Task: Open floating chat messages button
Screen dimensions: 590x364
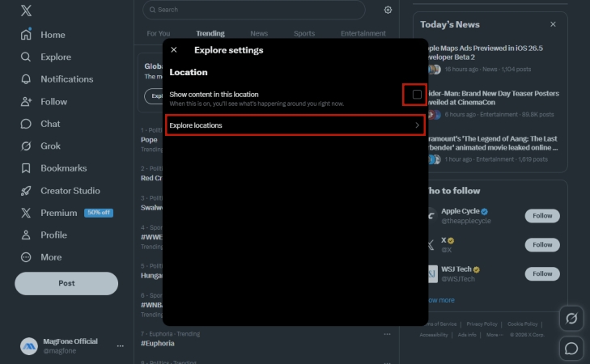Action: (x=571, y=349)
